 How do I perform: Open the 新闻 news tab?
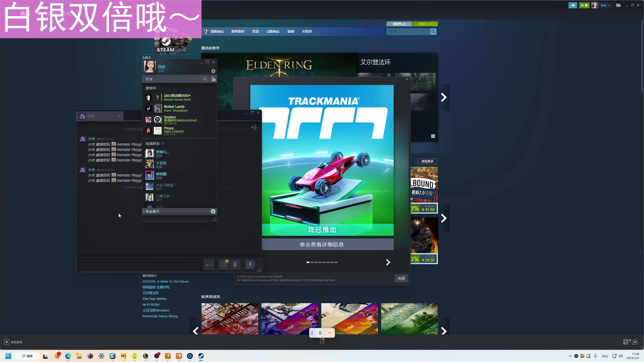pyautogui.click(x=291, y=31)
